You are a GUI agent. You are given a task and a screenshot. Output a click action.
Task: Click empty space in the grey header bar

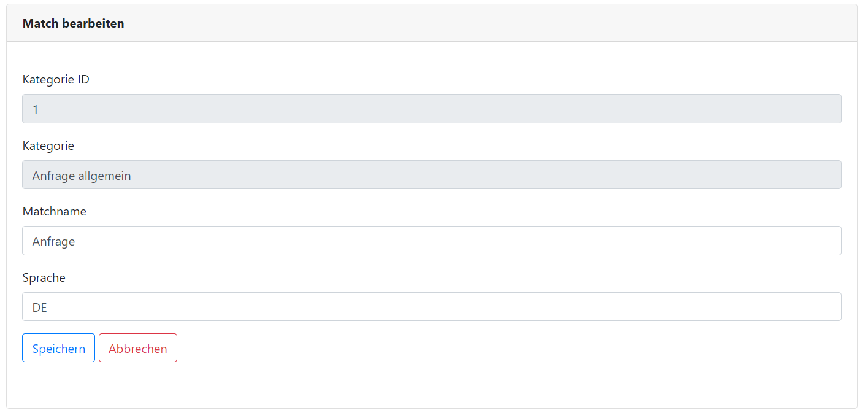pyautogui.click(x=491, y=23)
